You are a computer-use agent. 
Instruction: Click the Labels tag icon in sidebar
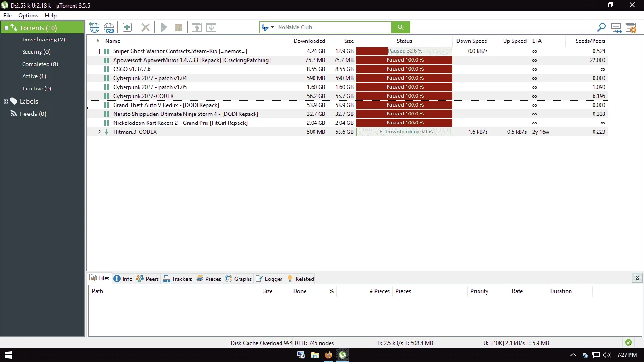[x=14, y=101]
